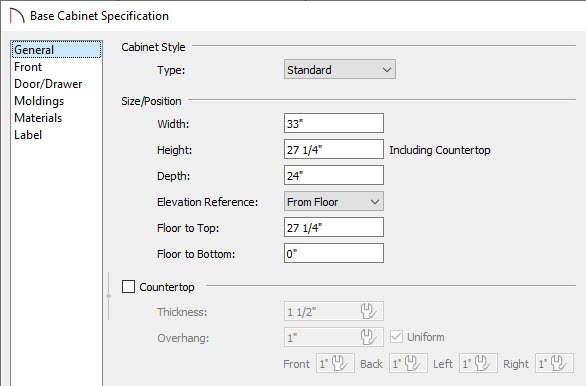Click the wrench icon beside Front overhang
Image resolution: width=586 pixels, height=386 pixels.
(x=340, y=363)
